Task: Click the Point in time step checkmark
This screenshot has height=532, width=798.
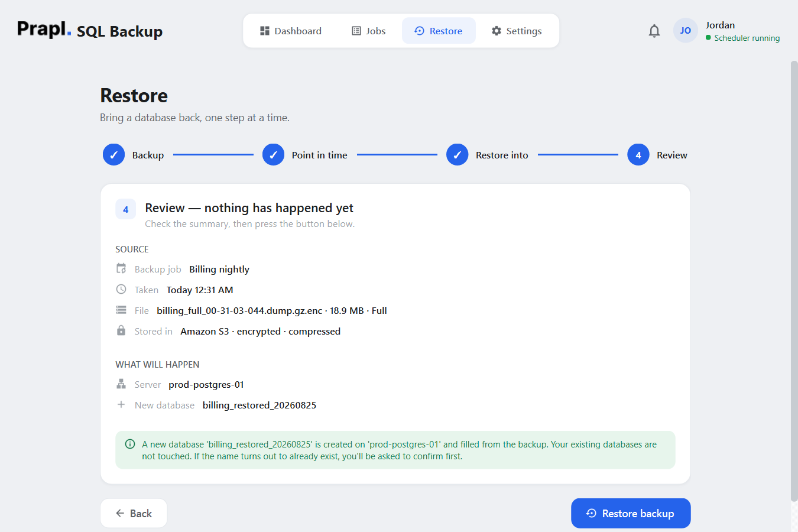Action: click(x=273, y=155)
